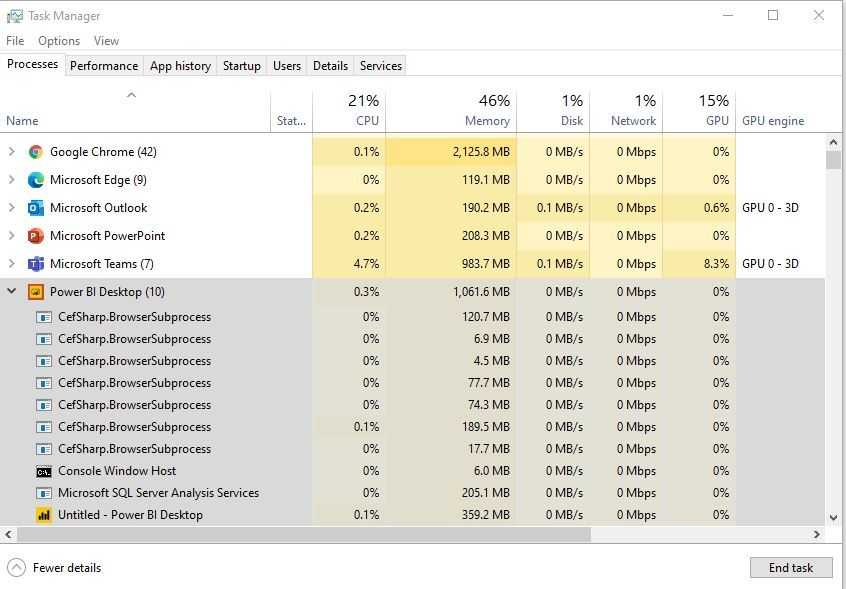Select the Microsoft PowerPoint process name
This screenshot has height=589, width=846.
click(x=107, y=236)
